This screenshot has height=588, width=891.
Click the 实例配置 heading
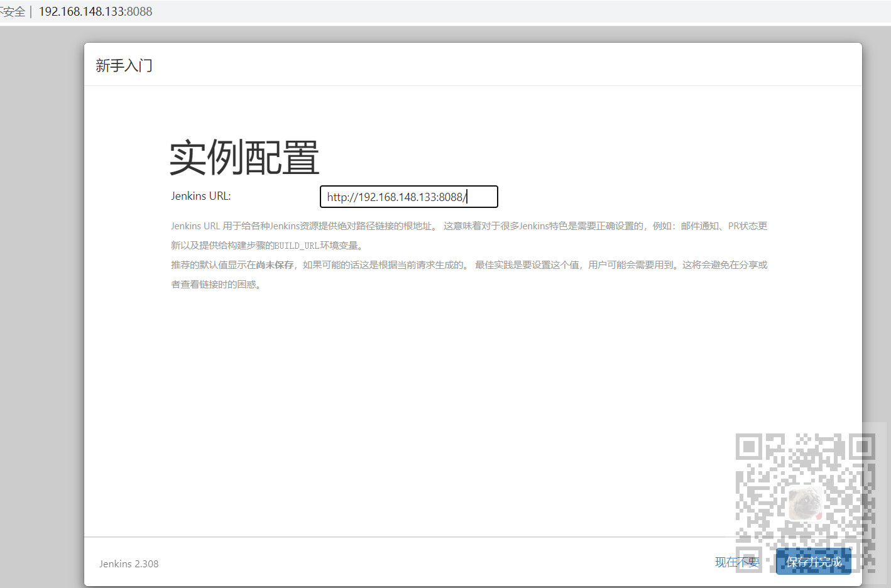pos(244,158)
